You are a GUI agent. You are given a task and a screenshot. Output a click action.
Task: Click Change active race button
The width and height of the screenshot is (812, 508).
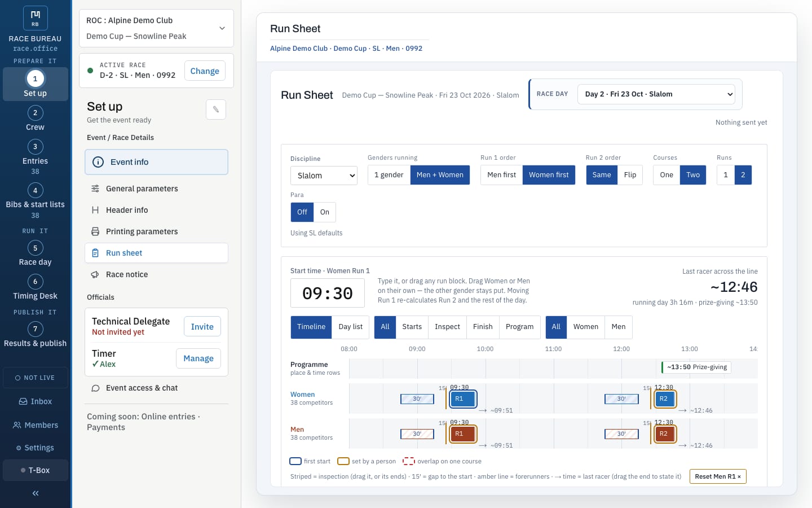pyautogui.click(x=205, y=71)
